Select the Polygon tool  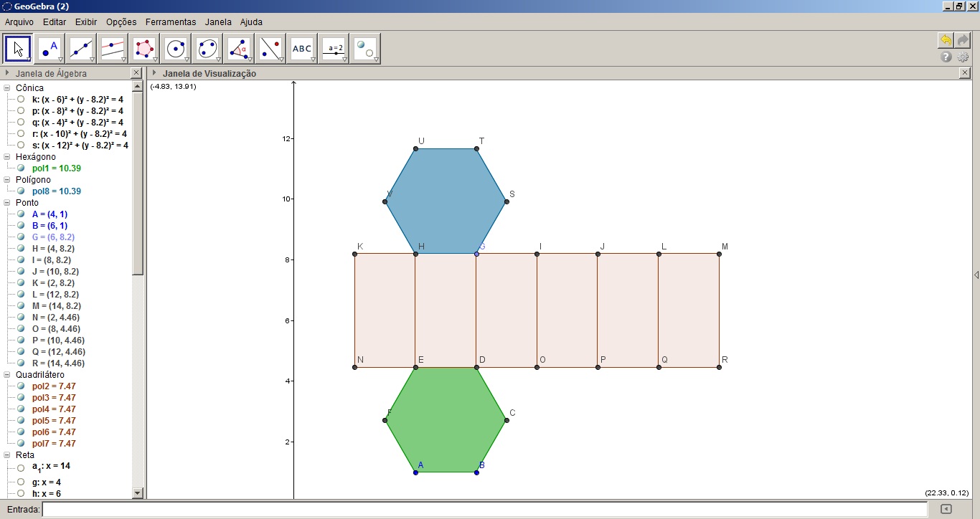point(145,49)
